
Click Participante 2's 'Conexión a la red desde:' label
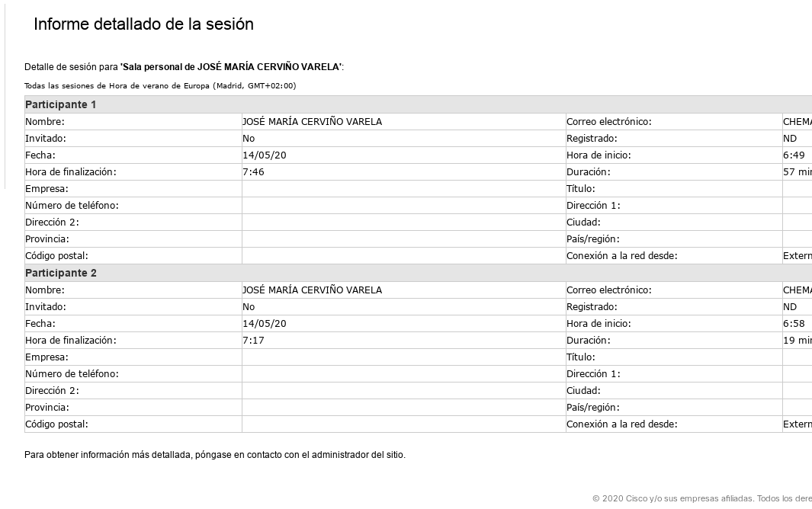[621, 424]
